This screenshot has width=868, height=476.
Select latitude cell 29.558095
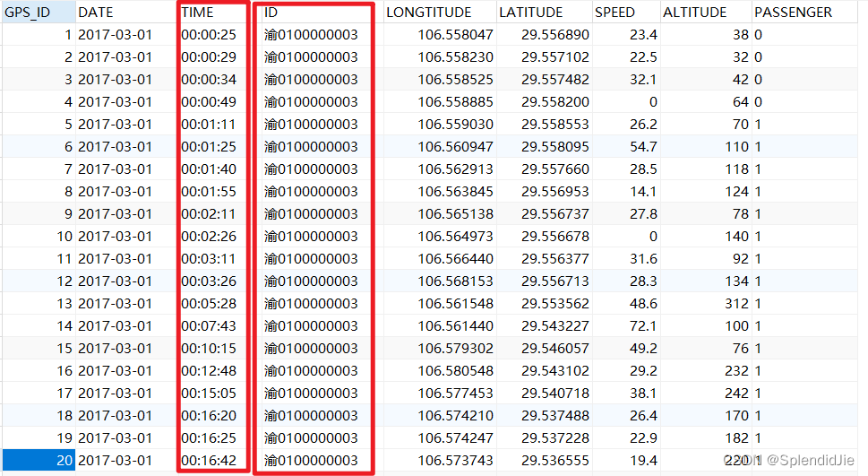555,147
